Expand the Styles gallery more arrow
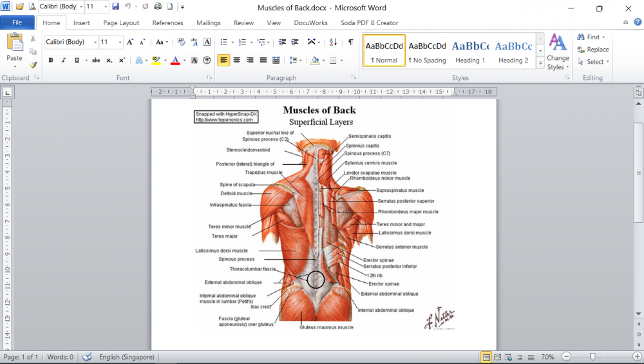Image resolution: width=644 pixels, height=364 pixels. pyautogui.click(x=540, y=64)
